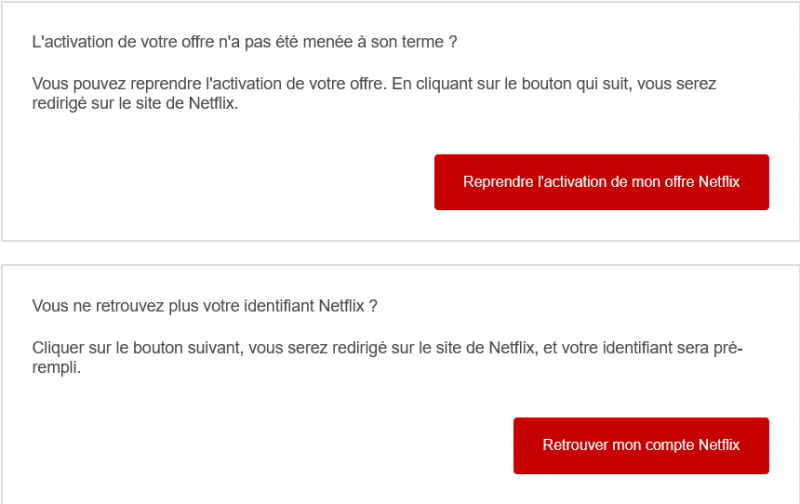The image size is (800, 504).
Task: Click the text "Cliquer sur le bouton suivant"
Action: (133, 348)
